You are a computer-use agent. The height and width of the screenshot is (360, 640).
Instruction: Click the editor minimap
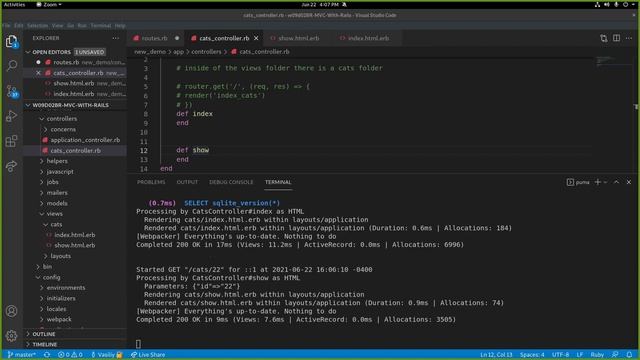(612, 114)
